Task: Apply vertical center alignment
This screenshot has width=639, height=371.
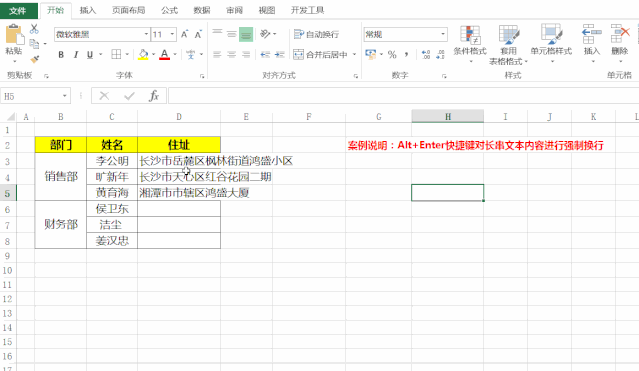Action: point(231,34)
